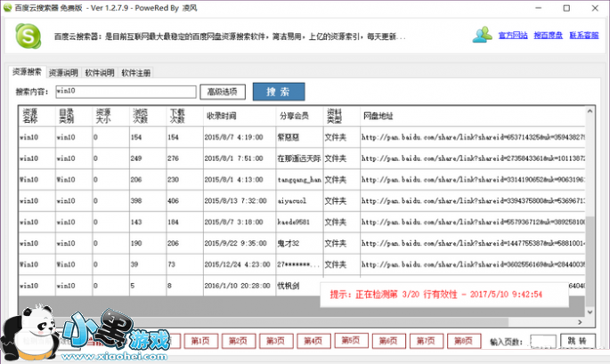Click the contacts icon beside 官方网站
Screen dimensions: 610x364
tap(483, 36)
